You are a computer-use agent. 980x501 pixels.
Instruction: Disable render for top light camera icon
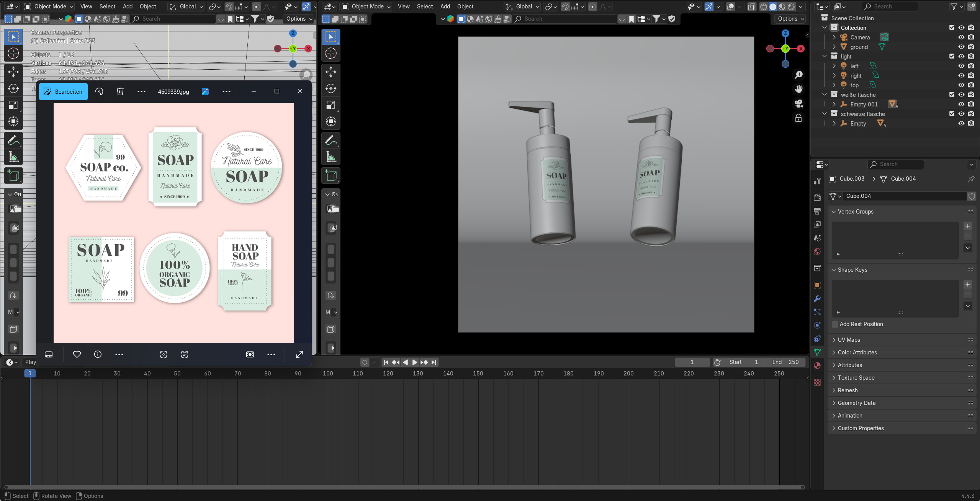coord(971,85)
